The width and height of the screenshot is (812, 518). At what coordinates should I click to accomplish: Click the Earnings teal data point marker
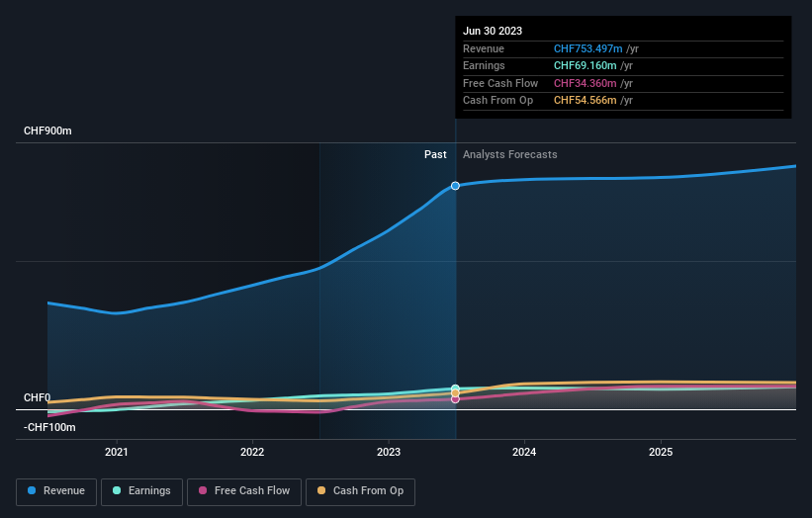tap(455, 388)
